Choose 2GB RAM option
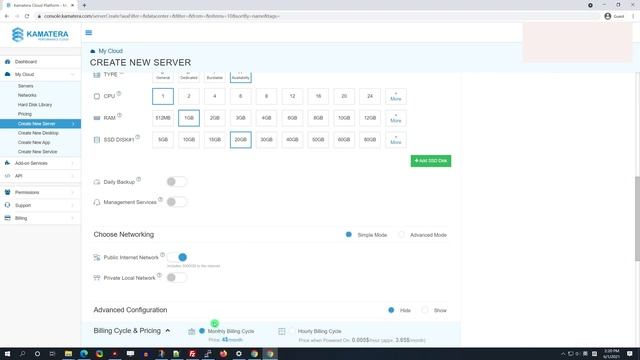The width and height of the screenshot is (640, 360). pos(215,118)
